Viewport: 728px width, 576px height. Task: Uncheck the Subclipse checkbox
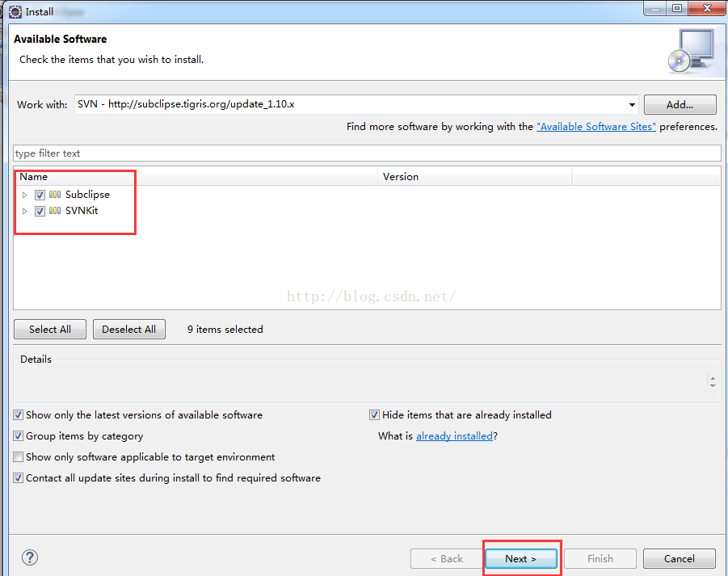point(40,195)
